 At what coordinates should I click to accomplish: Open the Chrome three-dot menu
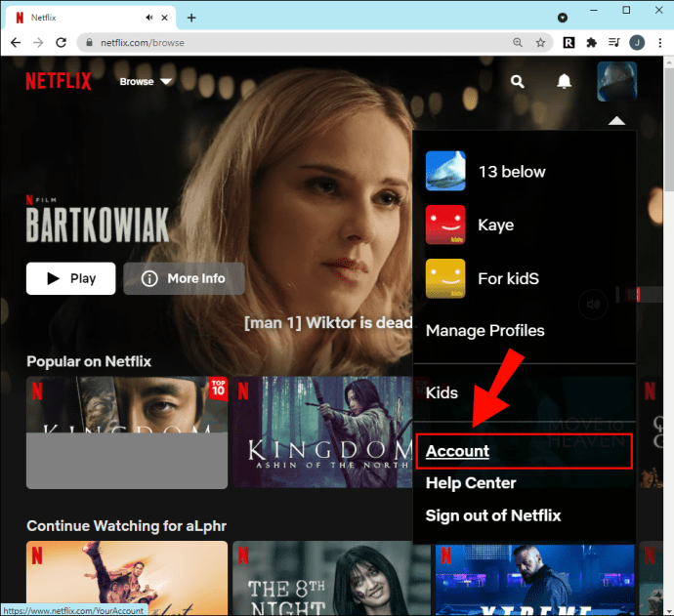659,43
